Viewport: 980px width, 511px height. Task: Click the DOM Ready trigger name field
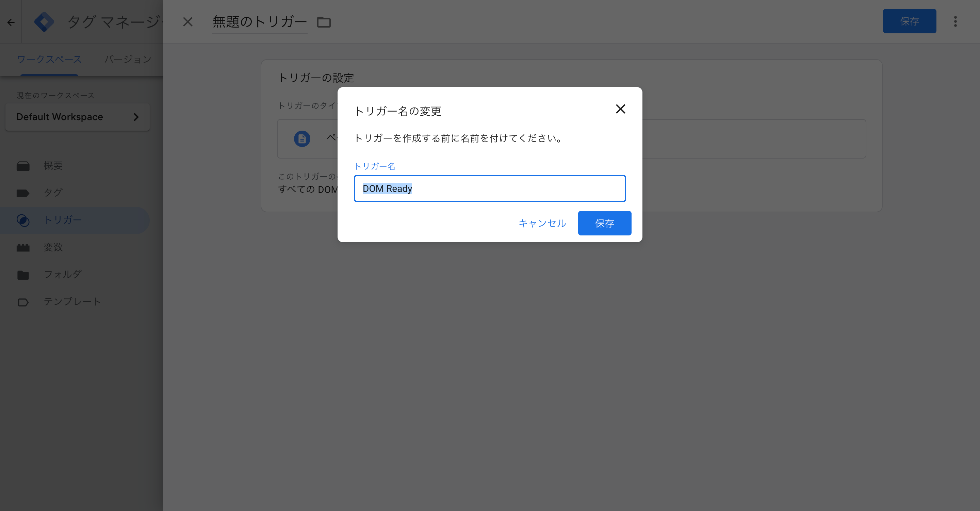coord(490,188)
